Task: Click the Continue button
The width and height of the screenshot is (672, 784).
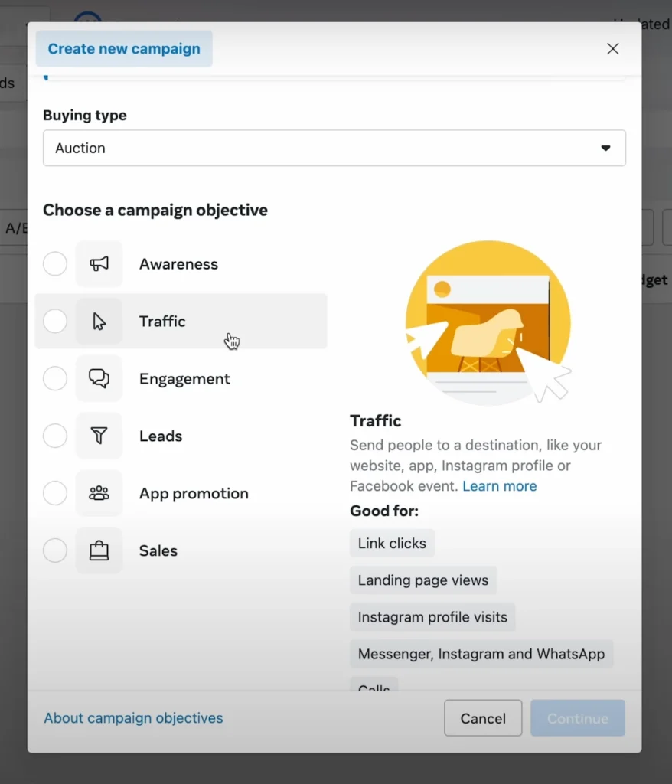Action: pyautogui.click(x=577, y=718)
